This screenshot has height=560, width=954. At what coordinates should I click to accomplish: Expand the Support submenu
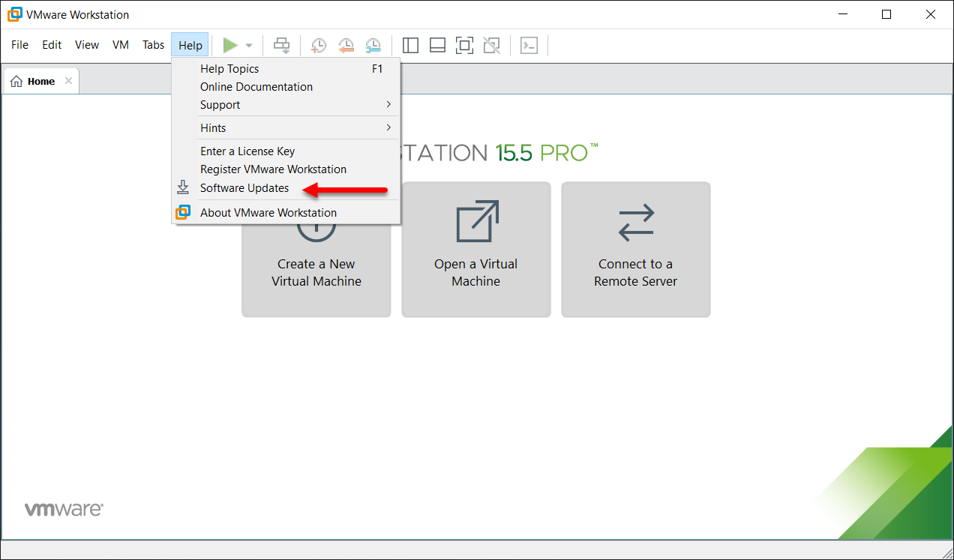click(286, 105)
